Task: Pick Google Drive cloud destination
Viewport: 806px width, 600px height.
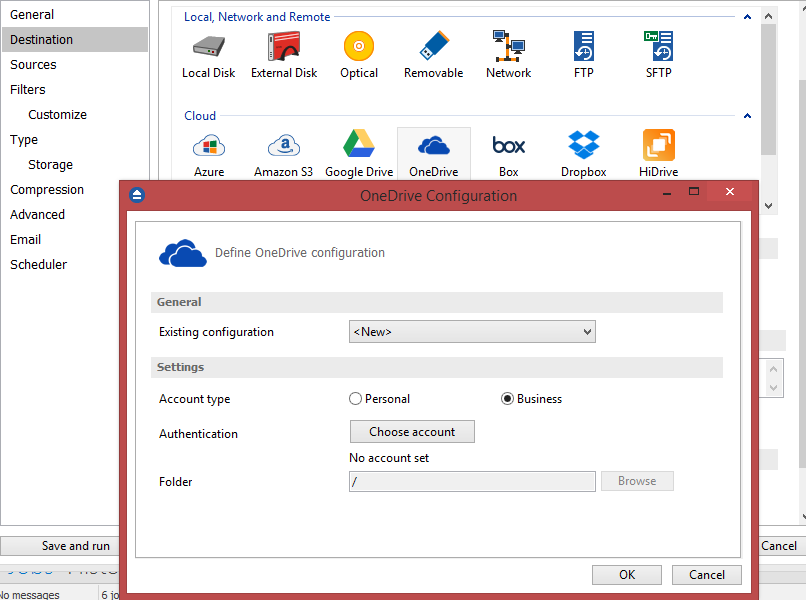Action: pyautogui.click(x=359, y=154)
